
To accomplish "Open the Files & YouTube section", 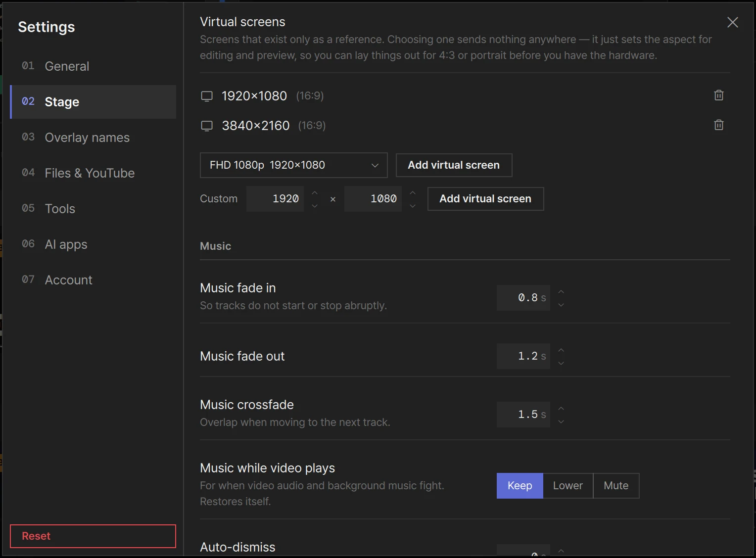I will click(x=93, y=173).
